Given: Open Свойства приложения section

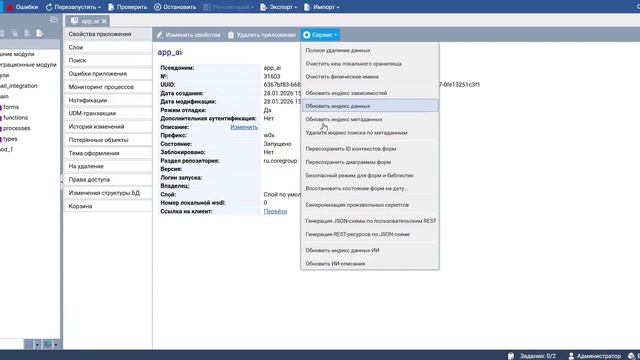Looking at the screenshot, I should coord(108,34).
